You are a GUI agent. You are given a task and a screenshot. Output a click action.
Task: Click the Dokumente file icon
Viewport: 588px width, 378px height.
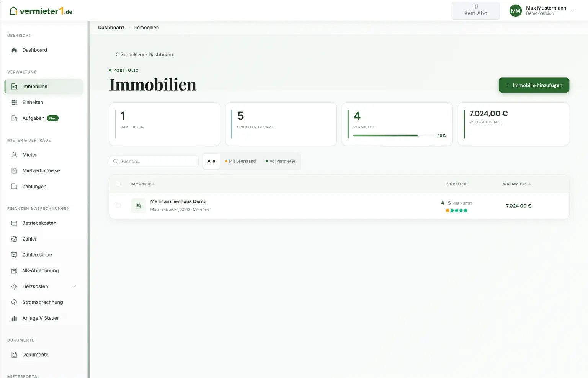tap(14, 355)
